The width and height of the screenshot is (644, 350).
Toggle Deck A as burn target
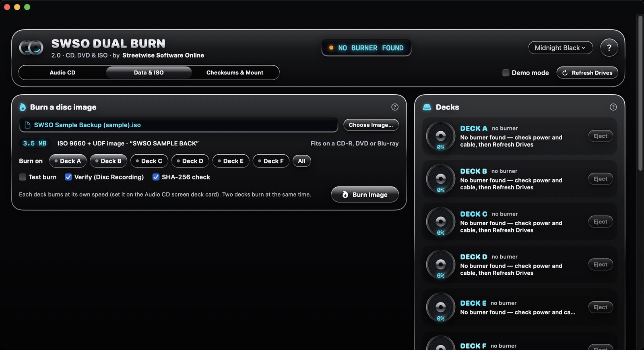click(68, 161)
